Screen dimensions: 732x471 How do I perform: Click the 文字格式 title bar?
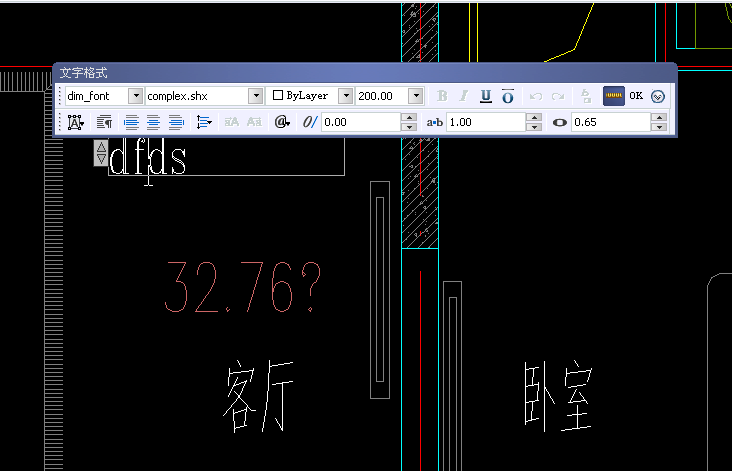(x=365, y=72)
